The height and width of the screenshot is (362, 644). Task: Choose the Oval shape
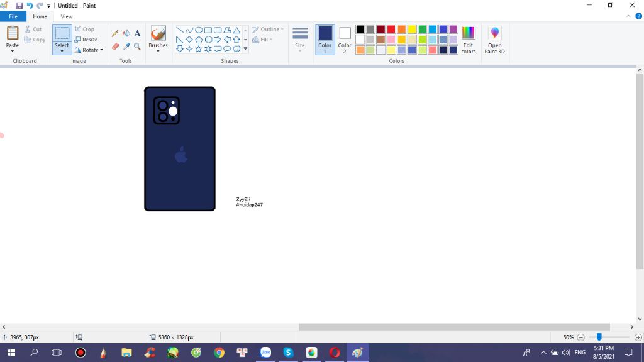pyautogui.click(x=198, y=30)
